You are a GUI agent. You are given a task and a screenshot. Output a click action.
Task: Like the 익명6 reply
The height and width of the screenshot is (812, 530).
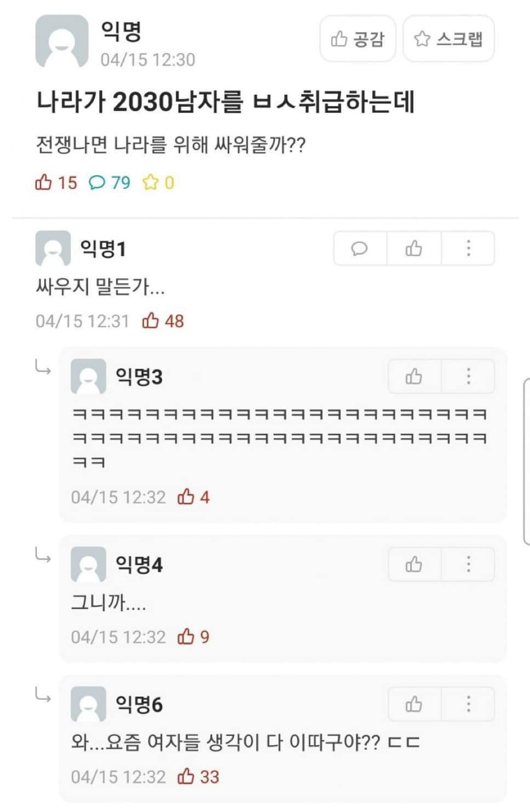pyautogui.click(x=414, y=704)
